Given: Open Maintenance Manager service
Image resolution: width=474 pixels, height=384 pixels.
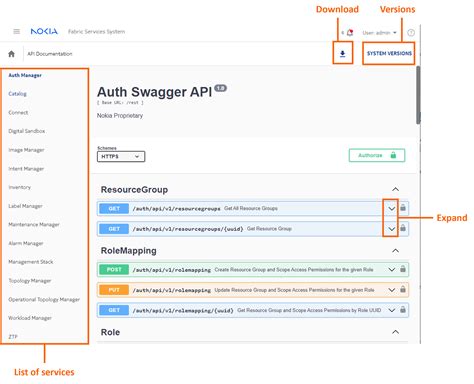Looking at the screenshot, I should (x=34, y=225).
